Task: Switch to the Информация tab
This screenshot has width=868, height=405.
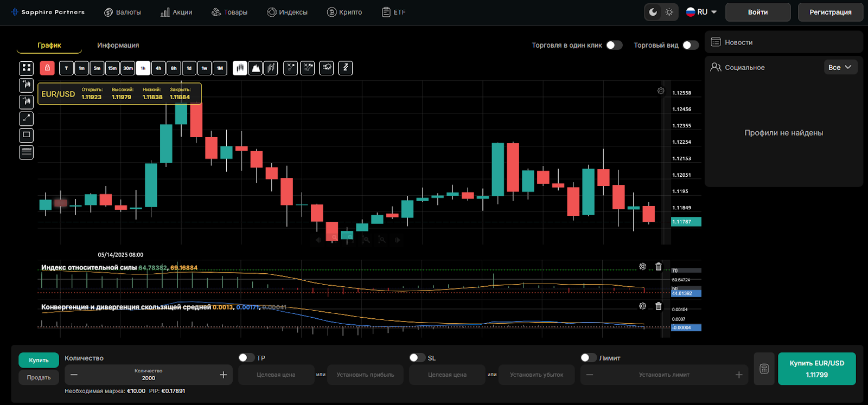Action: click(x=118, y=46)
